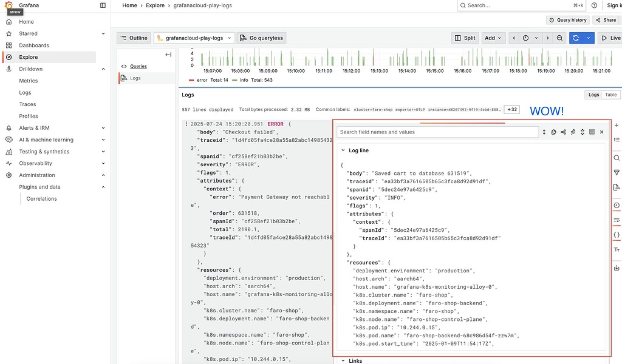622x364 pixels.
Task: Click the +32 common labels button
Action: point(511,110)
